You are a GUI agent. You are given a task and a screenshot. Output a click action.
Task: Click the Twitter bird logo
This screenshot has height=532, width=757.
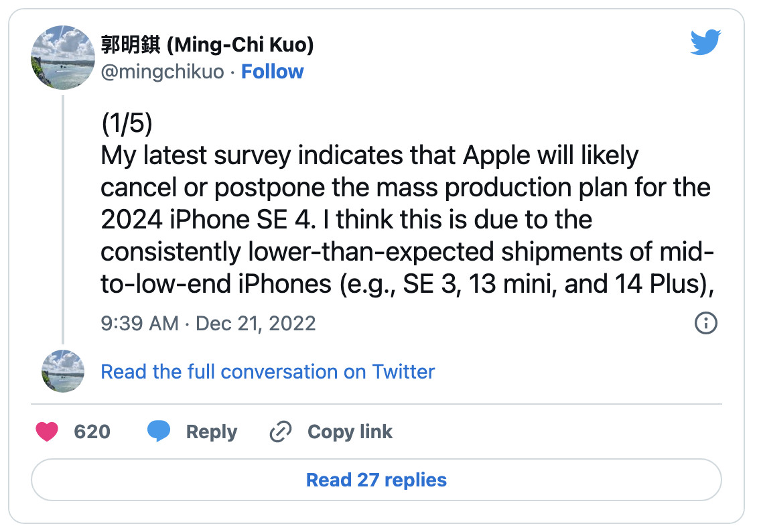[x=705, y=42]
